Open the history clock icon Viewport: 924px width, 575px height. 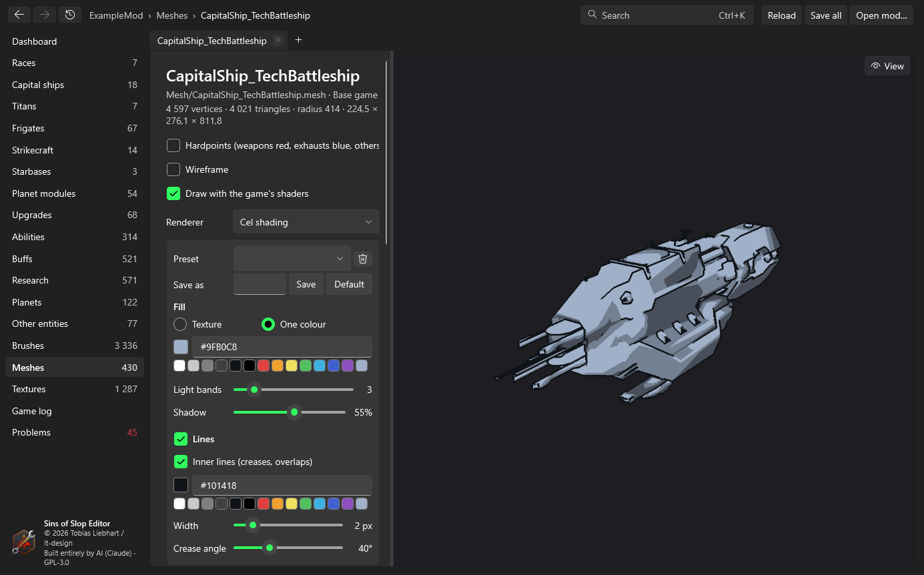70,15
